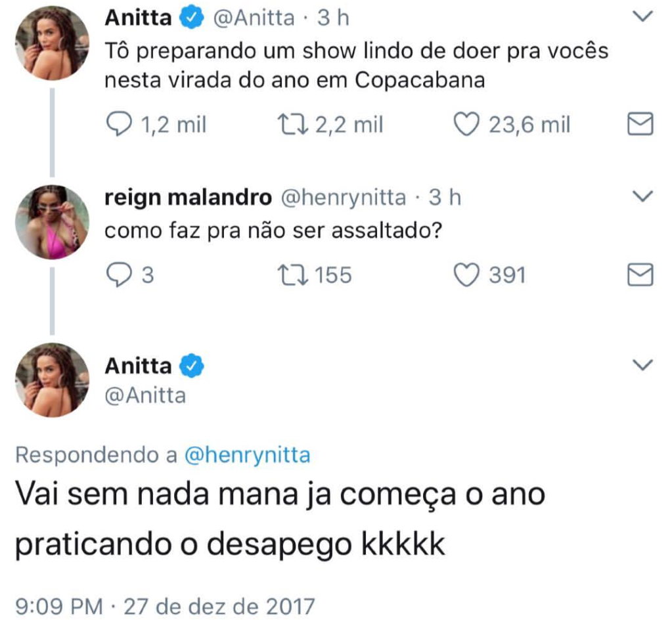Click Anitta's verified badge on the top tweet
The height and width of the screenshot is (637, 672).
coord(192,18)
